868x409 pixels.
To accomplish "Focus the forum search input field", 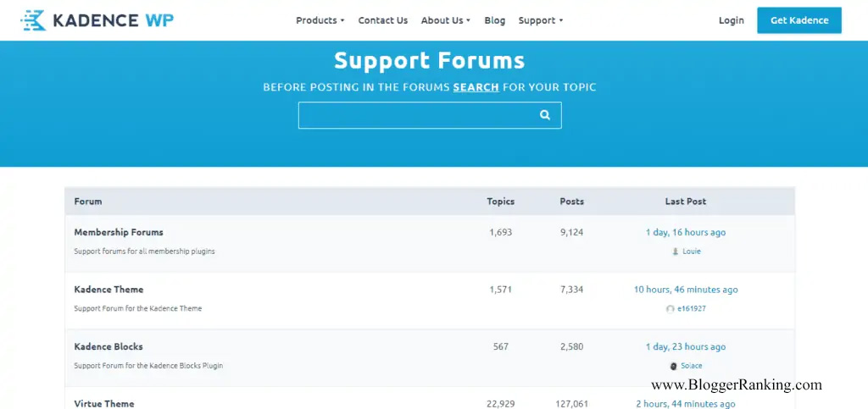I will [417, 115].
